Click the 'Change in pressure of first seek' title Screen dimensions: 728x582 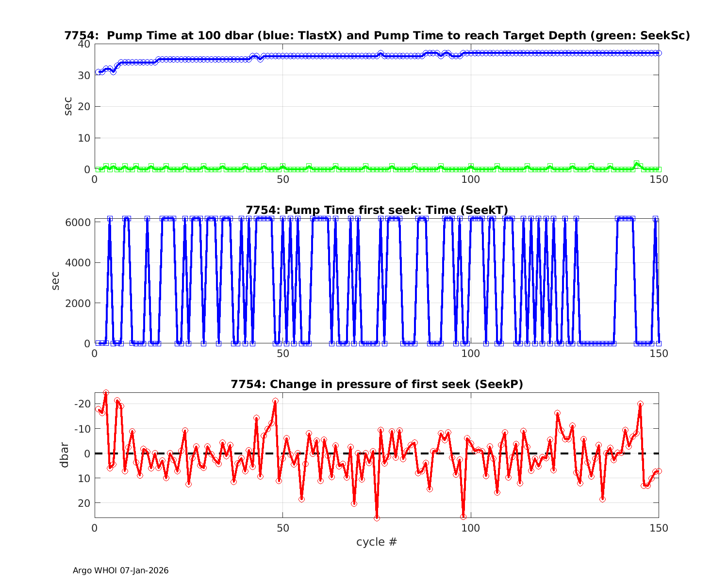click(377, 384)
